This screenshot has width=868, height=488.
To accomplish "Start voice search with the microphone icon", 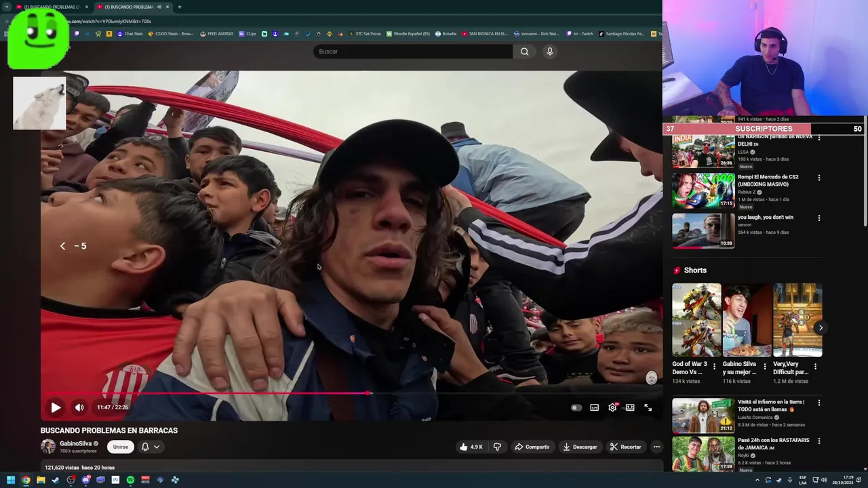I will (550, 52).
